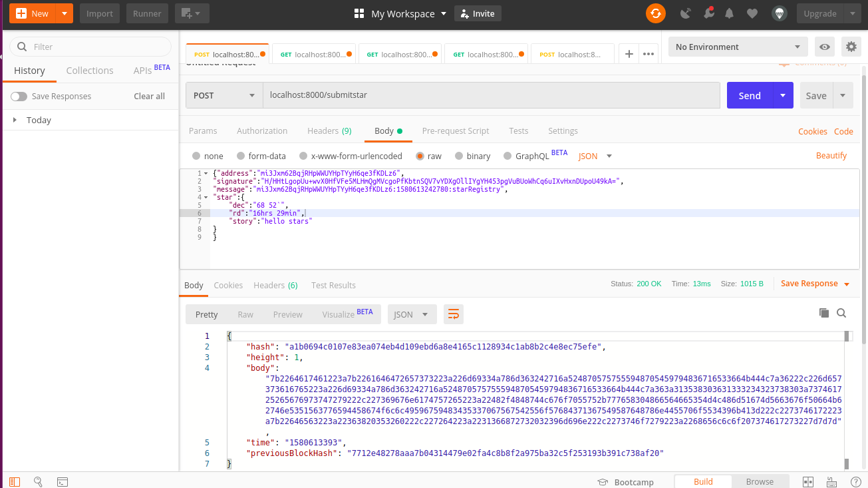Copy response body with copy icon
868x488 pixels.
pos(824,313)
